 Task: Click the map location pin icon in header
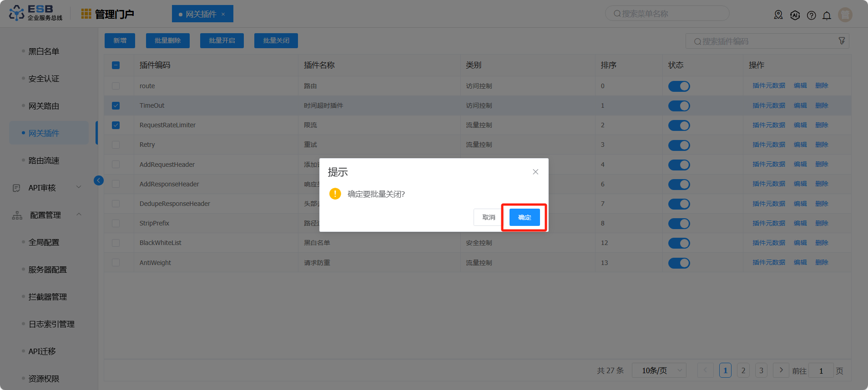[778, 15]
